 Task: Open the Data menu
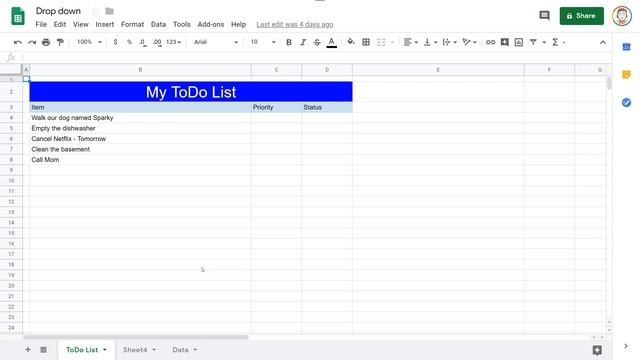tap(158, 24)
